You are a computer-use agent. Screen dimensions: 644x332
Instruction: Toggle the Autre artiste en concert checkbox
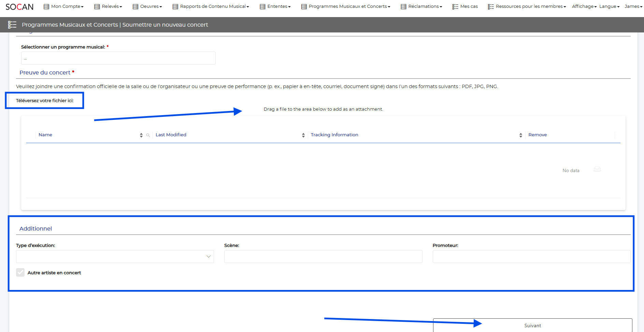20,273
